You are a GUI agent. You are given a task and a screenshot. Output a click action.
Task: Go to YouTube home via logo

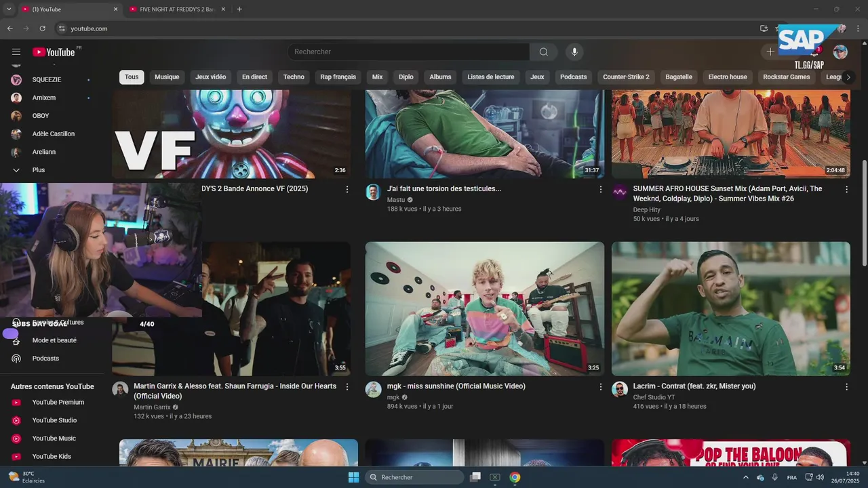point(54,52)
